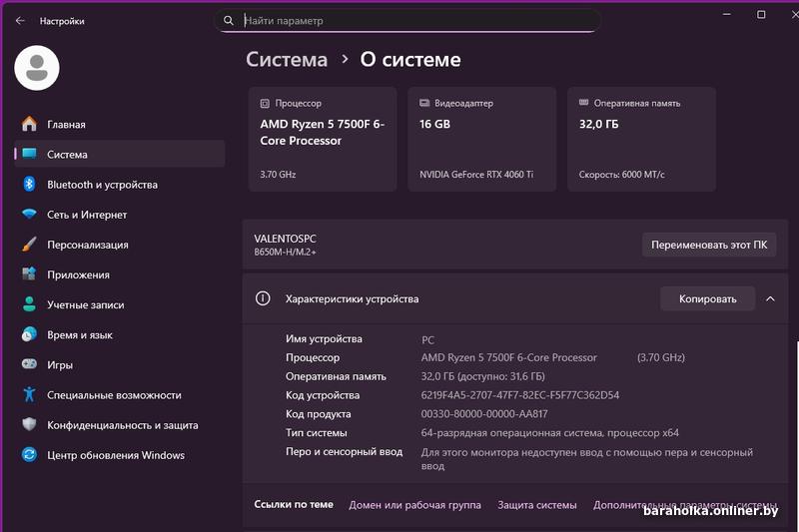The width and height of the screenshot is (799, 532).
Task: Open Домен или рабочая группа link
Action: [x=414, y=504]
